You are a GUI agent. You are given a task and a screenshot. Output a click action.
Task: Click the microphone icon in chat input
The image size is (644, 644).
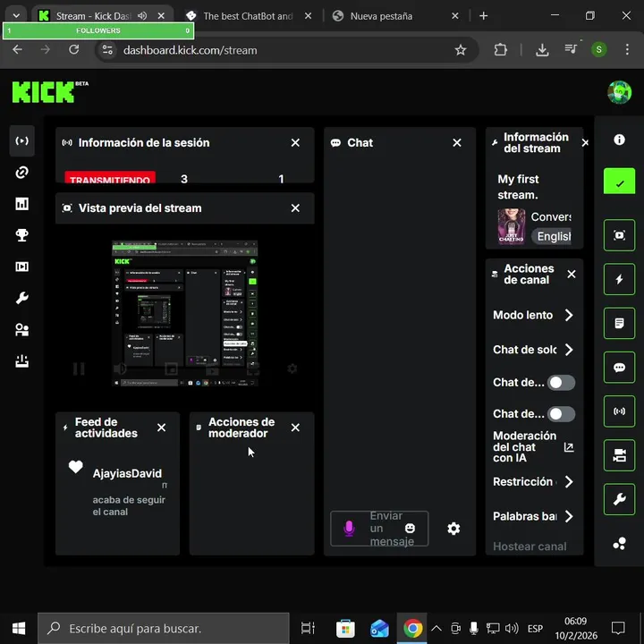coord(349,529)
